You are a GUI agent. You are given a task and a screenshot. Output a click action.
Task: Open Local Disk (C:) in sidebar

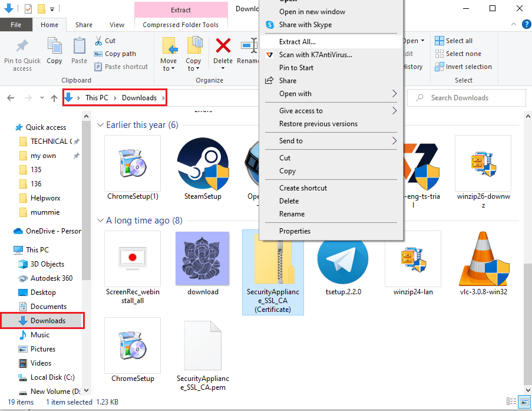[52, 377]
